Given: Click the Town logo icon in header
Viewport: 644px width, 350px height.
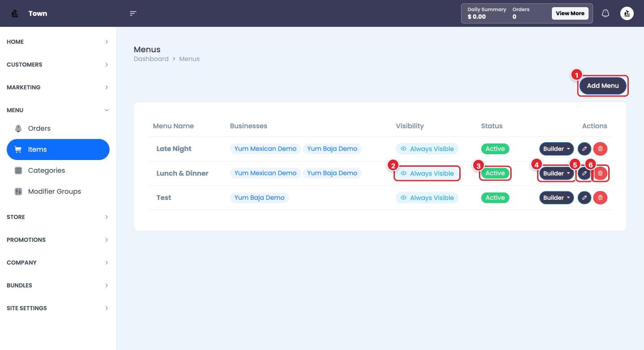Looking at the screenshot, I should [x=15, y=13].
